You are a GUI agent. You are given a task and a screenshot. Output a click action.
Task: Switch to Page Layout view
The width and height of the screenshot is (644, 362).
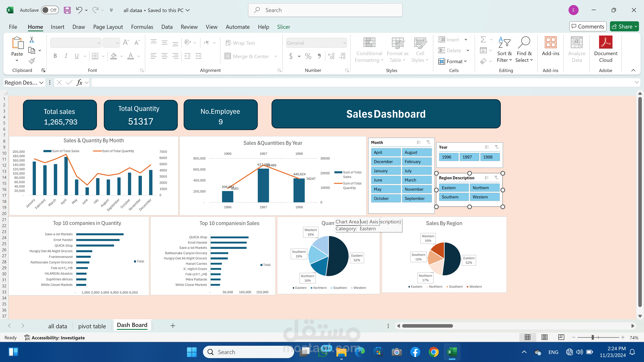point(545,338)
